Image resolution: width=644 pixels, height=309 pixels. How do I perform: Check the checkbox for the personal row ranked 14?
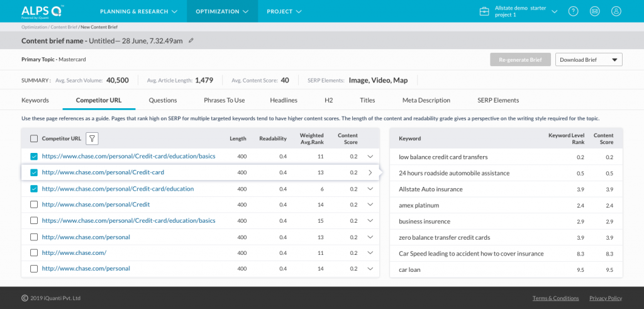coord(34,269)
